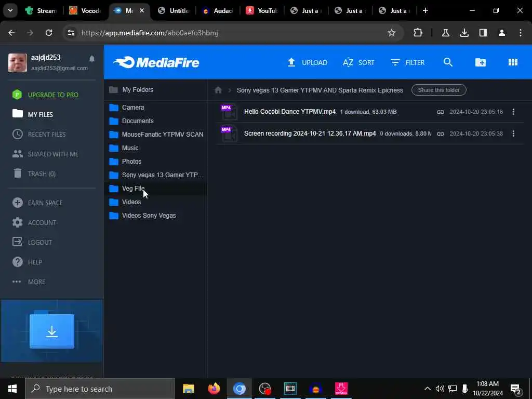Viewport: 532px width, 399px height.
Task: Switch to the Vocode tab
Action: 86,10
